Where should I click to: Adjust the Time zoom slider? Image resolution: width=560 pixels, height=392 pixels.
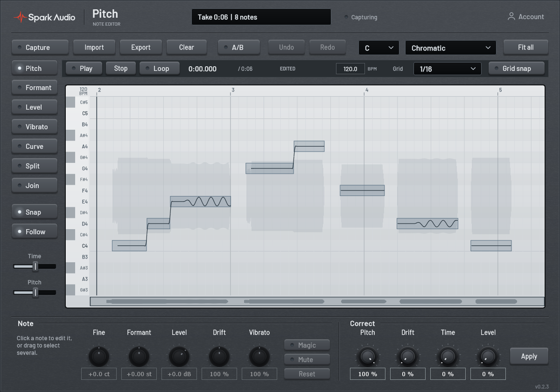[35, 266]
